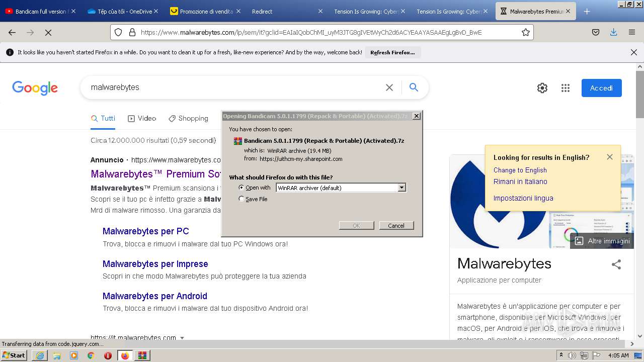Open Chrome from the taskbar
Screen dimensions: 644x362
pos(91,355)
